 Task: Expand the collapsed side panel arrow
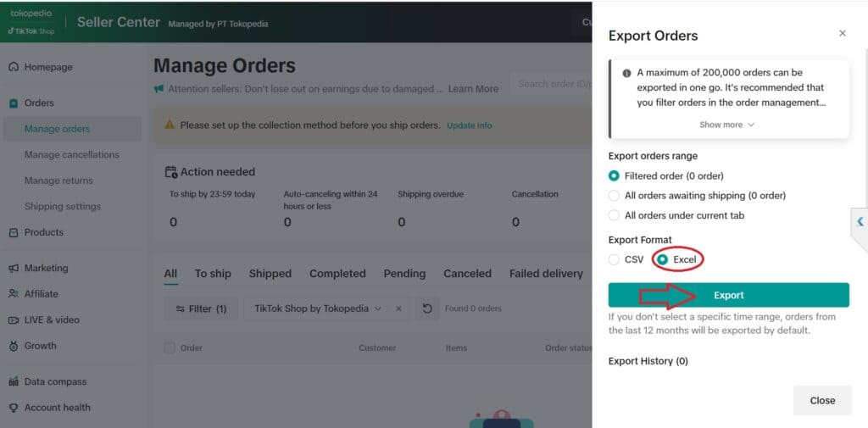point(860,222)
